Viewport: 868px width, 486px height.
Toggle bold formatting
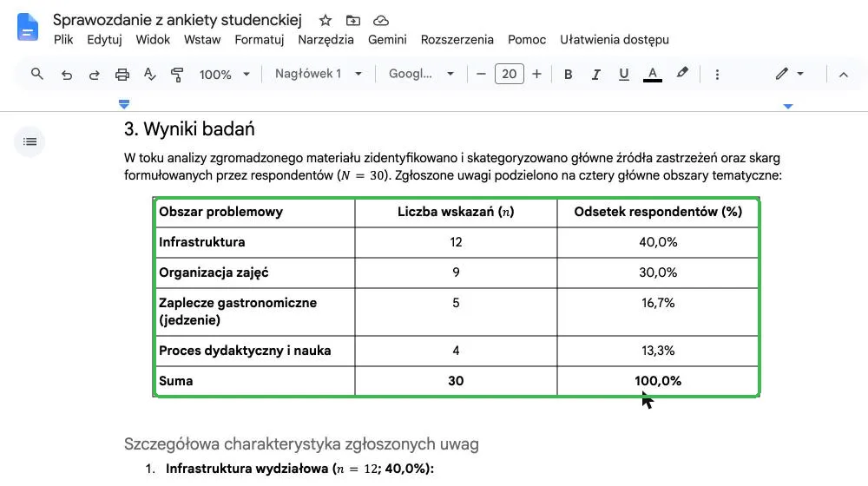(568, 74)
